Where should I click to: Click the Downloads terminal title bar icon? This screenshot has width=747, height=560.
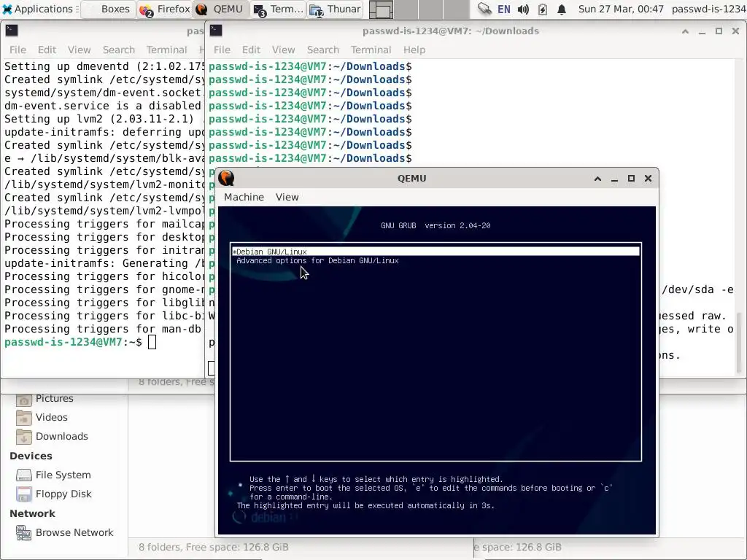216,31
